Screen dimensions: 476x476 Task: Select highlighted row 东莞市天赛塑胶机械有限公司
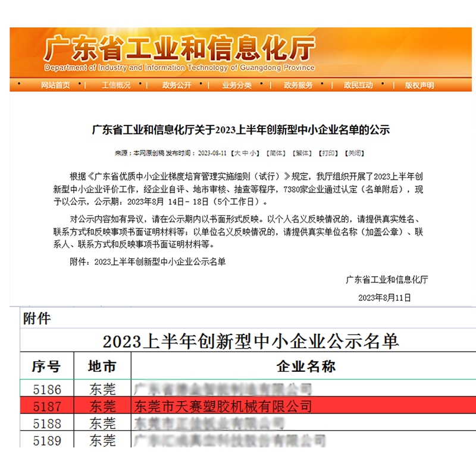pyautogui.click(x=221, y=406)
